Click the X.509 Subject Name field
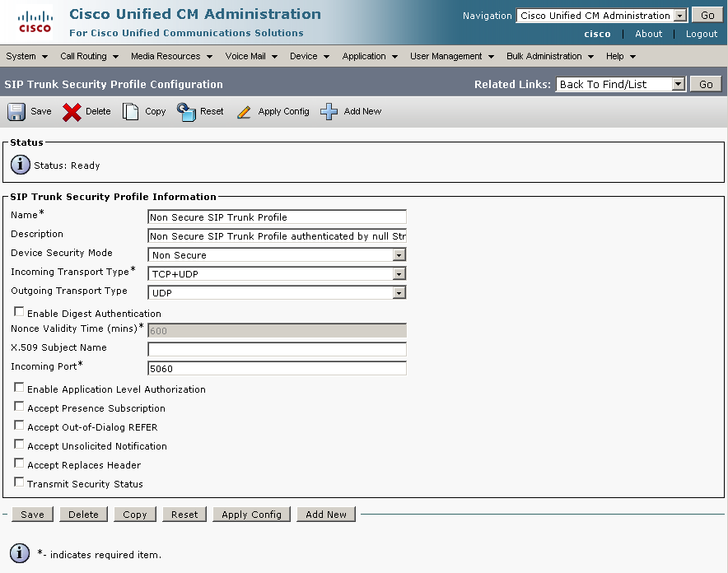The image size is (728, 573). click(277, 349)
